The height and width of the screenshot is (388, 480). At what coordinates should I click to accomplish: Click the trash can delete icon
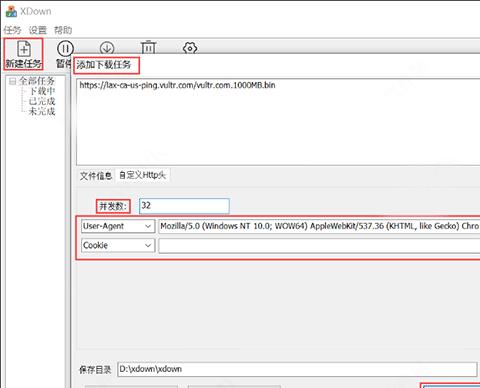tap(148, 47)
